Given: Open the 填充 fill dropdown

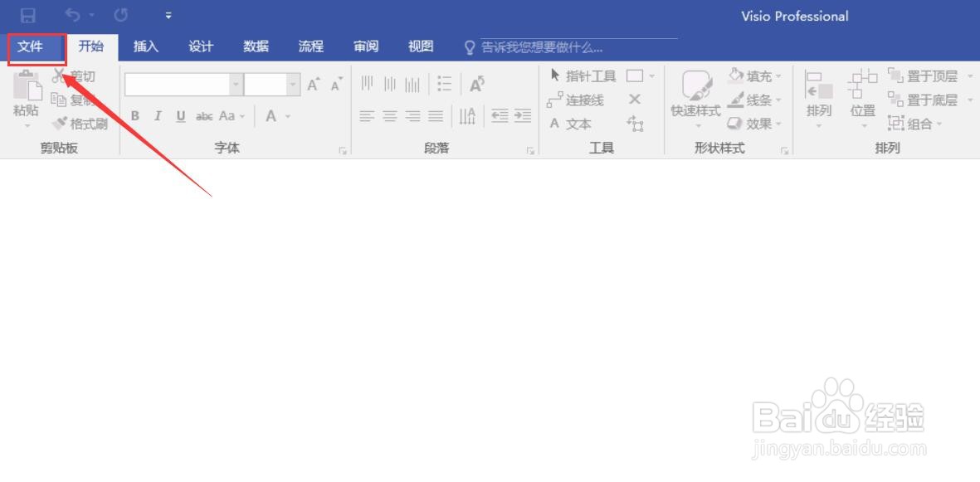Looking at the screenshot, I should pos(755,76).
